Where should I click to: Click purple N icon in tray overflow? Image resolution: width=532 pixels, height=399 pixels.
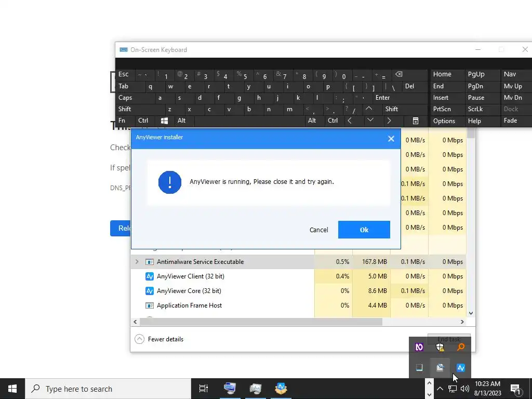[419, 347]
